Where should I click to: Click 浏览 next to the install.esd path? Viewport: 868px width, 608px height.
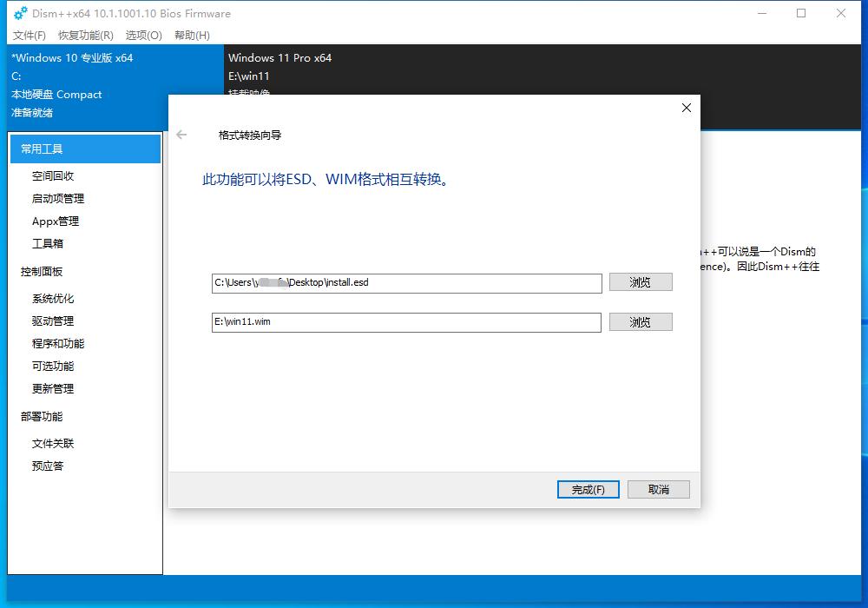tap(641, 281)
